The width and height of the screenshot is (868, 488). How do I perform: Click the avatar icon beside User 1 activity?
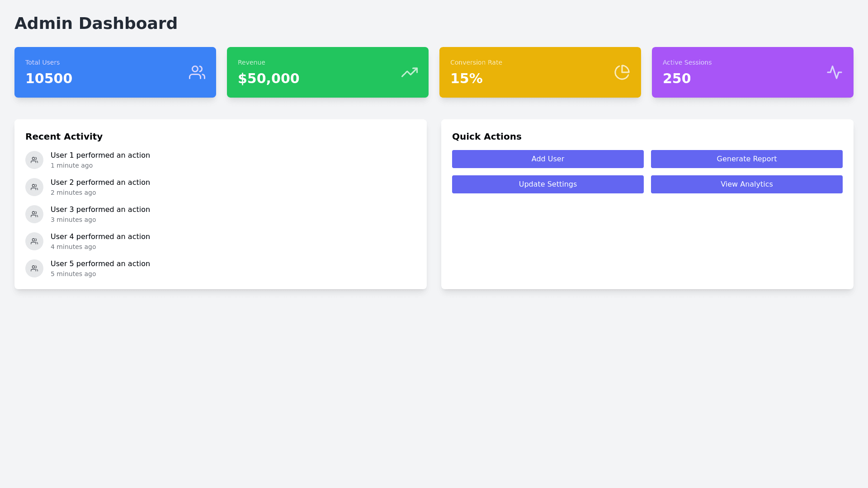pos(34,160)
